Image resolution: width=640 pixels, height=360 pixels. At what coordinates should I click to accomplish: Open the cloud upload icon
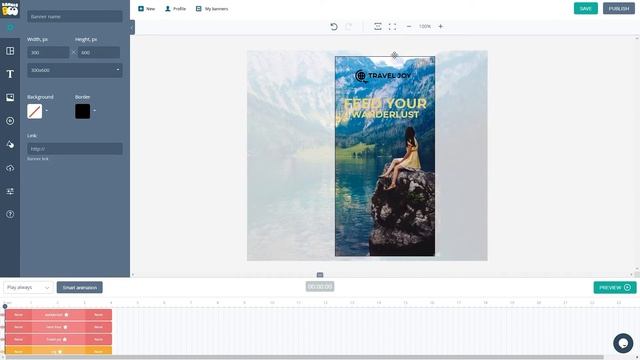pos(10,168)
